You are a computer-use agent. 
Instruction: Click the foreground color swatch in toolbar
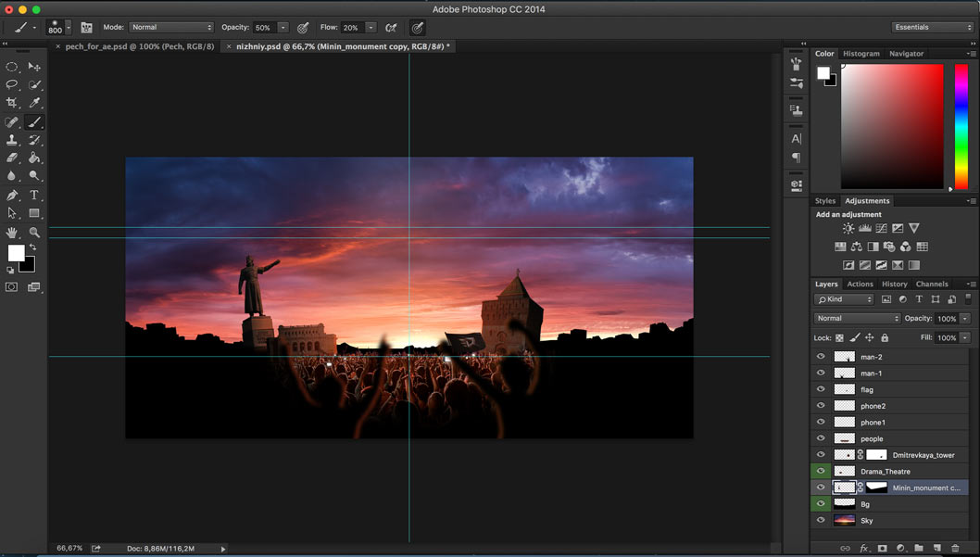coord(16,253)
